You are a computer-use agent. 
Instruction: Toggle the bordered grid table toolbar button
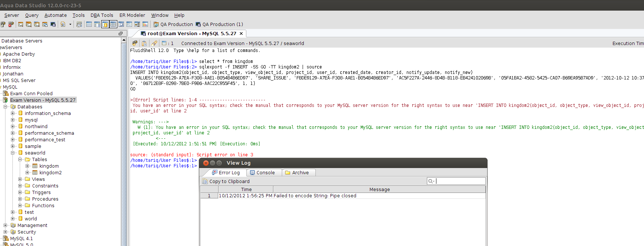point(113,24)
